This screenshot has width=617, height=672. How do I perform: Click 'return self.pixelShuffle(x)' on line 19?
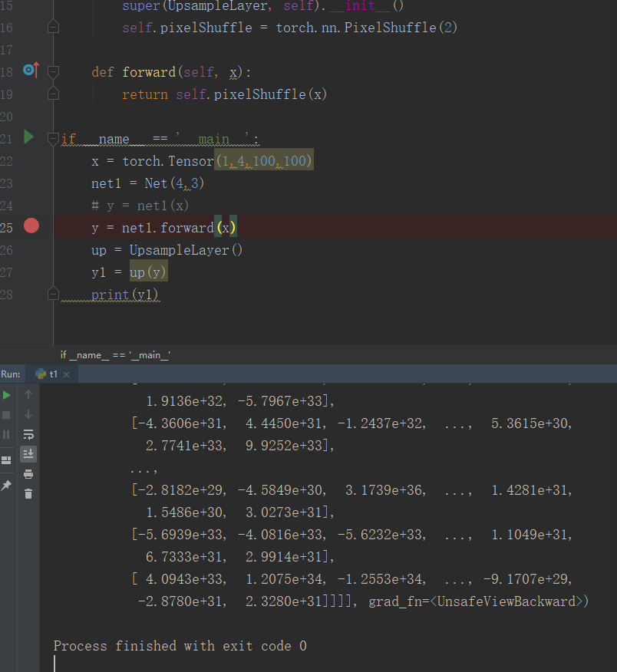pyautogui.click(x=225, y=94)
